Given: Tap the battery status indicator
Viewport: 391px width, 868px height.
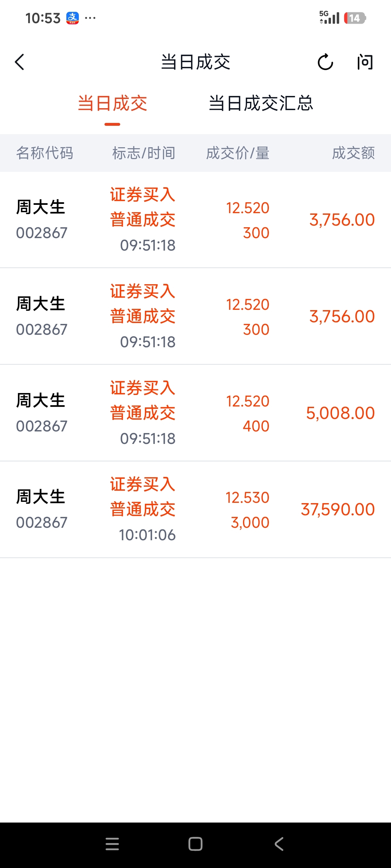Looking at the screenshot, I should click(x=354, y=18).
